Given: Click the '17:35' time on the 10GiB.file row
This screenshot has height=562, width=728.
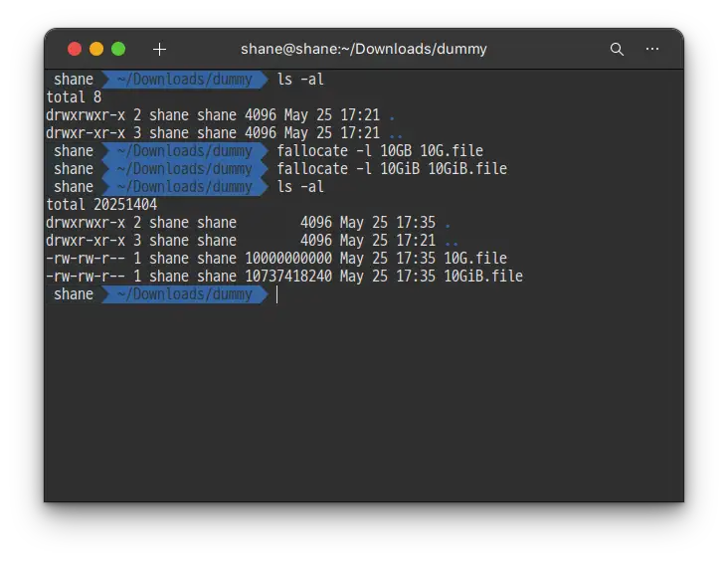Looking at the screenshot, I should [416, 277].
